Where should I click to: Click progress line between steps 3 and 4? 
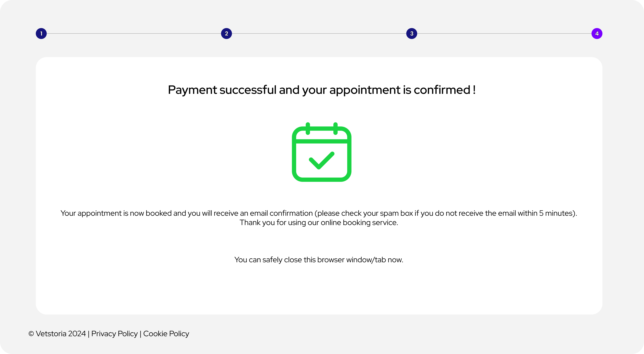pos(504,34)
